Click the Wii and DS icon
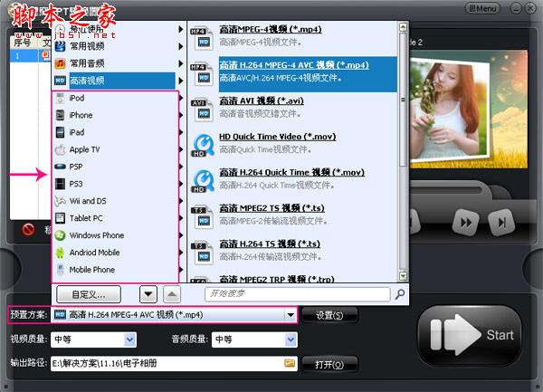The image size is (543, 392). click(x=61, y=201)
